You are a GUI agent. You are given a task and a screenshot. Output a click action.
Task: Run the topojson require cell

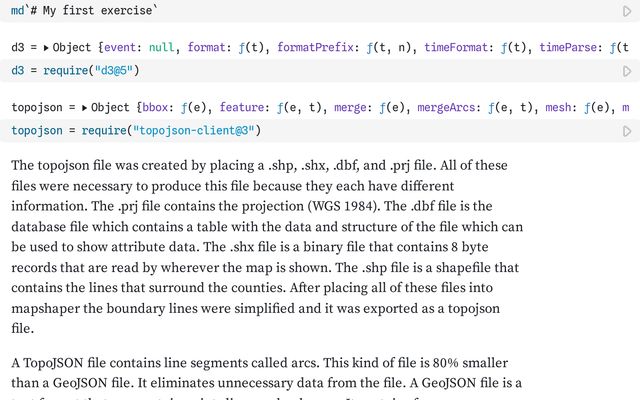pyautogui.click(x=627, y=131)
